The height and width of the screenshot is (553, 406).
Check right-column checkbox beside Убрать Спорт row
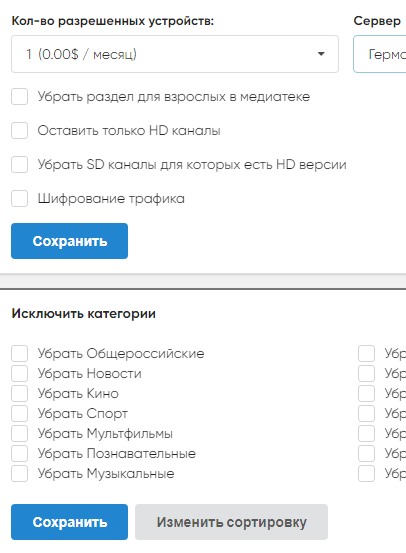(x=366, y=413)
